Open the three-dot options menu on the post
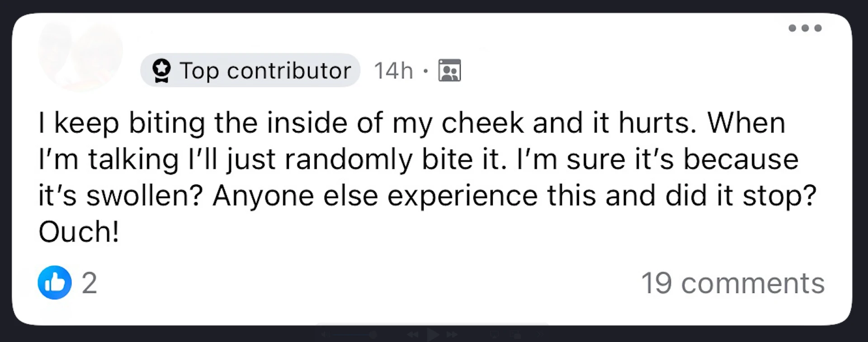 (x=805, y=28)
